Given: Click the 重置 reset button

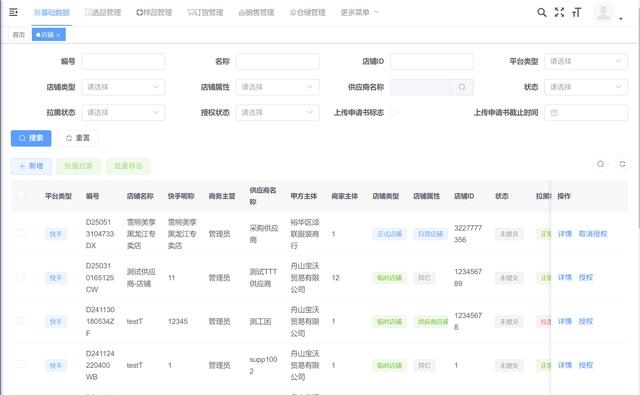Looking at the screenshot, I should (x=78, y=138).
